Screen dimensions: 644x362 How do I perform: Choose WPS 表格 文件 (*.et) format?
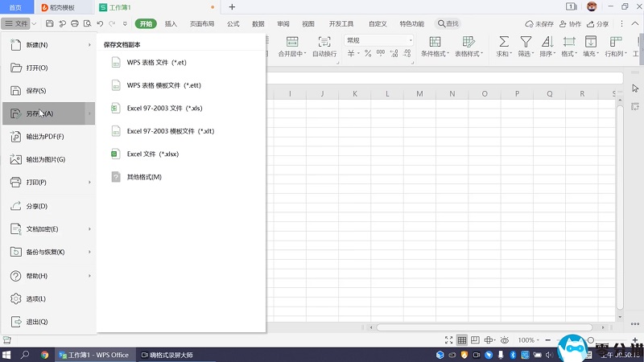(156, 62)
